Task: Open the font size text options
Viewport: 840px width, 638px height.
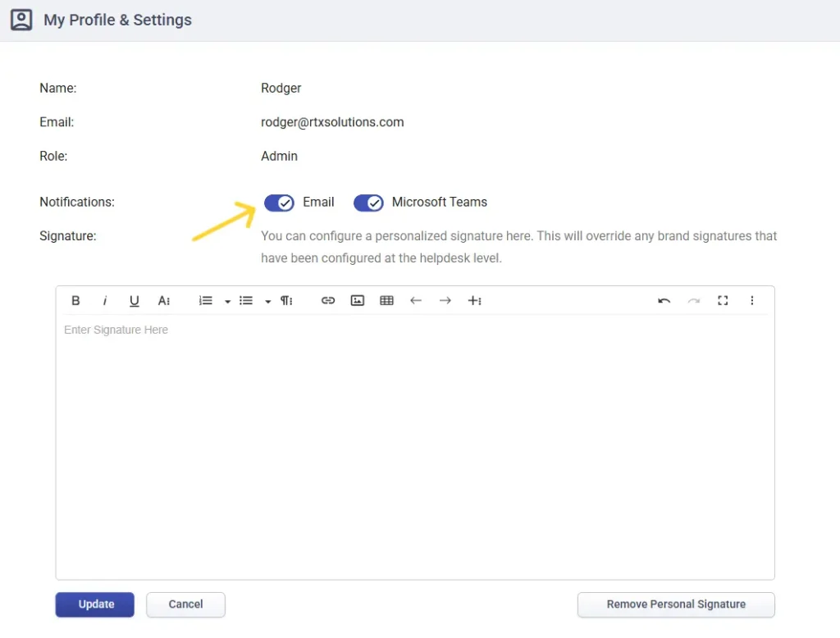Action: [x=164, y=301]
